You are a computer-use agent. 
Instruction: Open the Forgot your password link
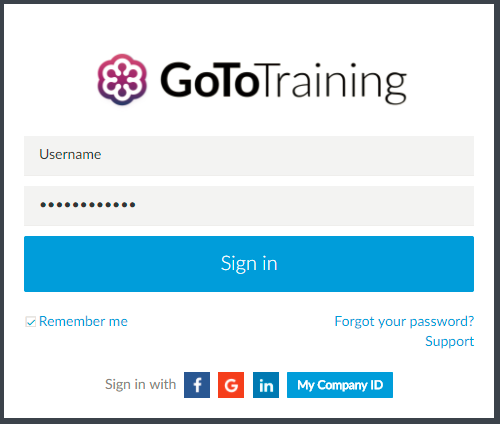point(404,322)
